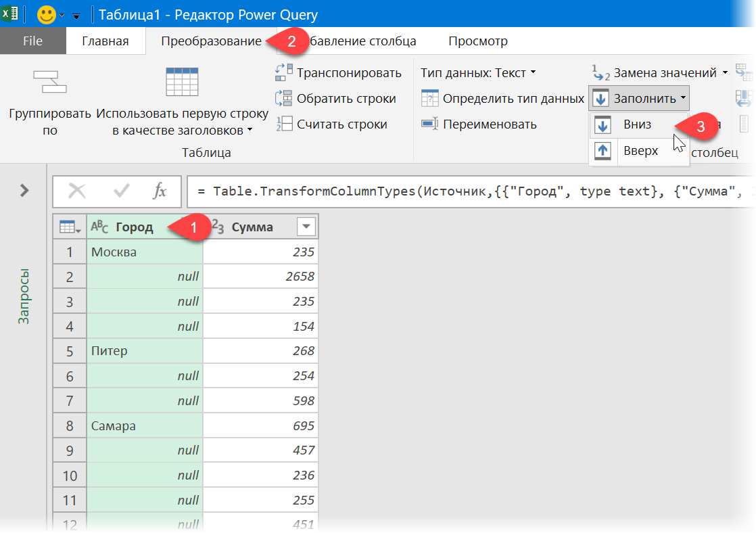Click Обратить строки button
756x533 pixels.
336,98
